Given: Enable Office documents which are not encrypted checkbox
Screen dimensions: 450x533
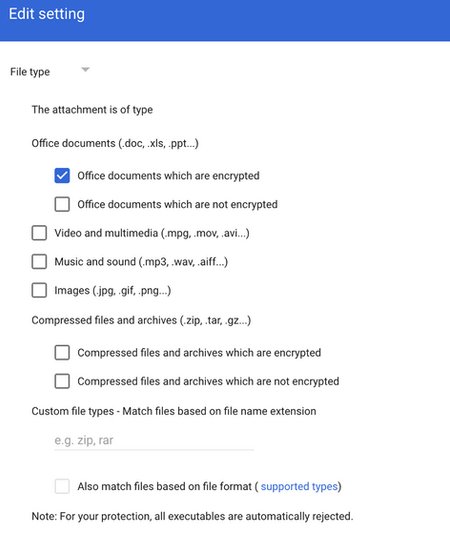Looking at the screenshot, I should click(62, 204).
